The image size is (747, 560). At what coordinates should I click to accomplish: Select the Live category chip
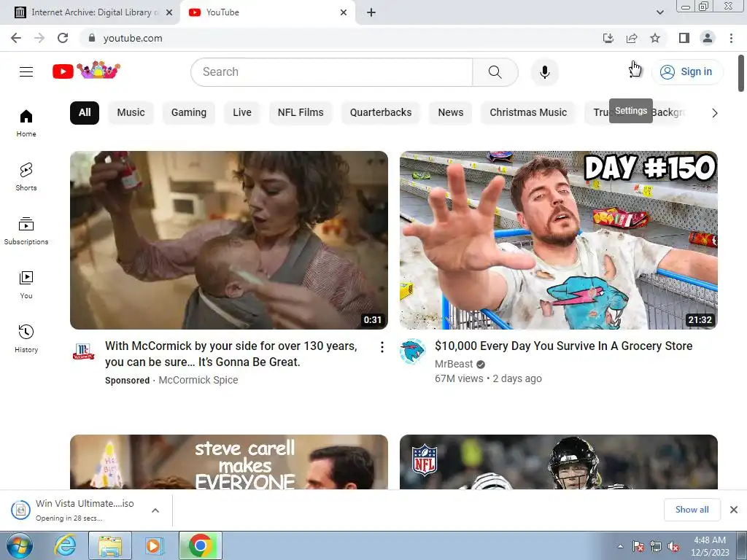click(x=242, y=113)
